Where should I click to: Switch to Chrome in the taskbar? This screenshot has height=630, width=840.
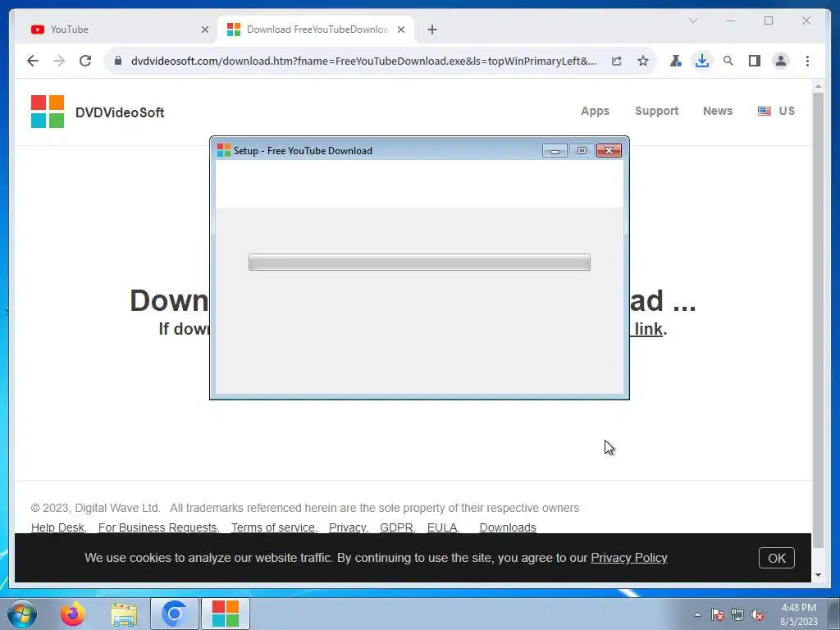coord(175,614)
